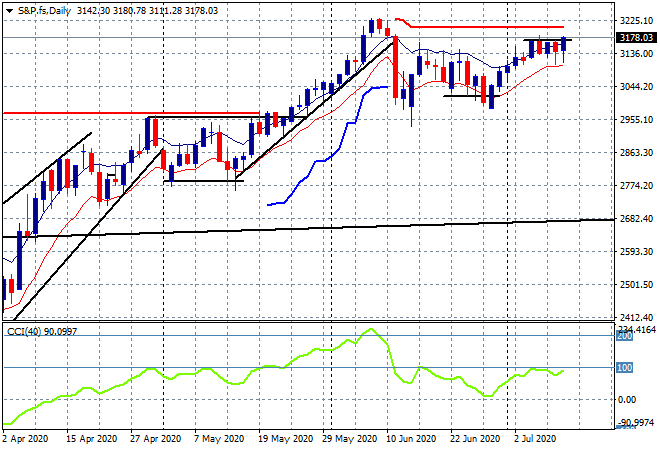The image size is (660, 450).
Task: Click the 2863.30 price axis label
Action: pos(636,152)
